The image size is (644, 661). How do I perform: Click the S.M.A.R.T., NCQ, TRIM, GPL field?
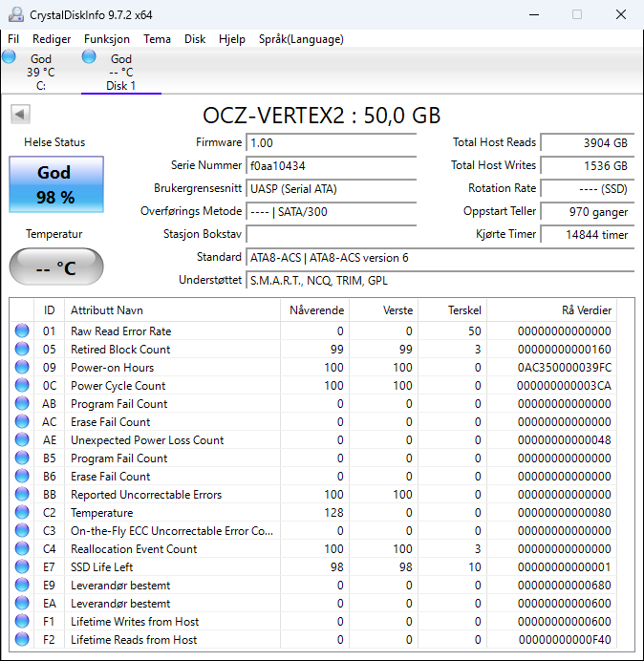[440, 280]
